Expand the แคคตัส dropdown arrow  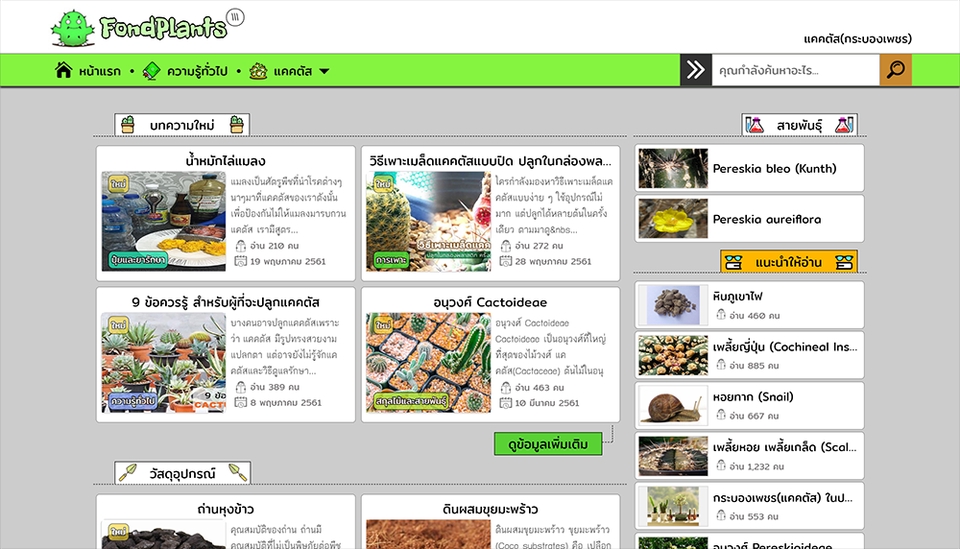click(x=324, y=71)
